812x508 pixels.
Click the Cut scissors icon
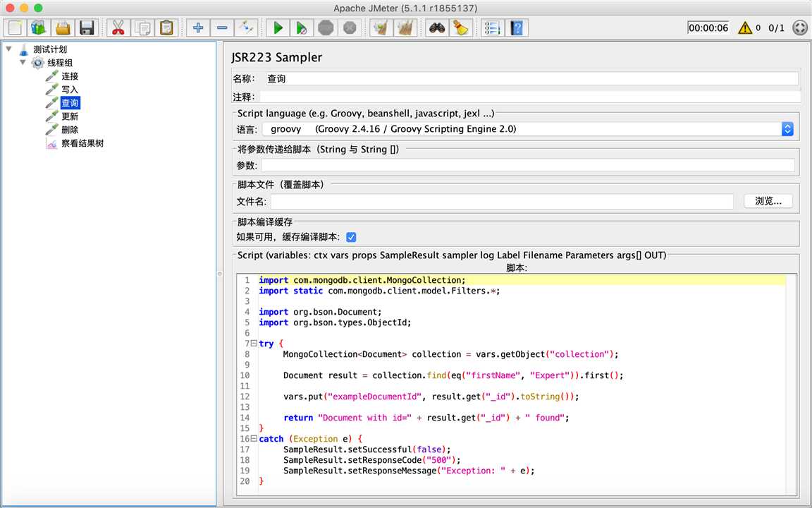118,28
